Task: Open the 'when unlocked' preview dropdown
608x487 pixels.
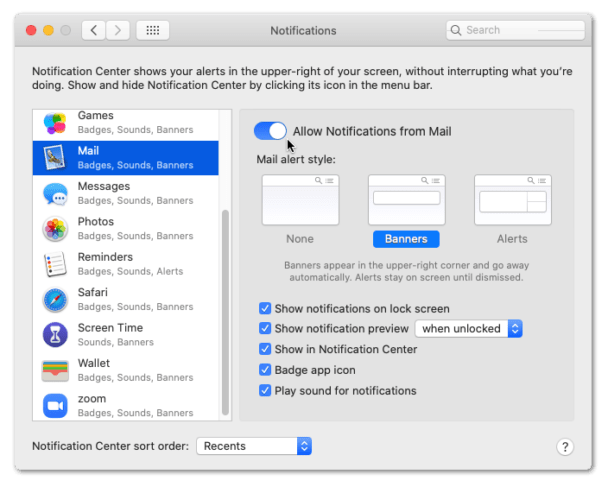Action: (x=468, y=328)
